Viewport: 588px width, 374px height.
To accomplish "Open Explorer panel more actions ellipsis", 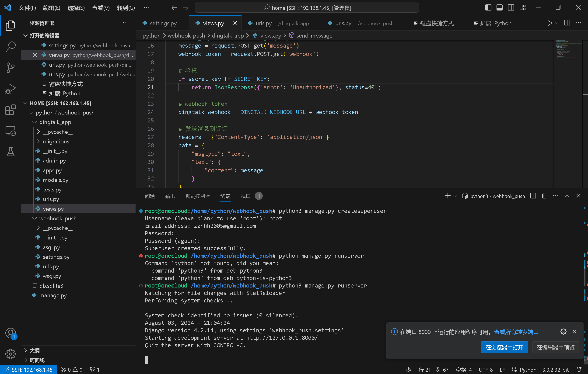I will click(x=126, y=23).
